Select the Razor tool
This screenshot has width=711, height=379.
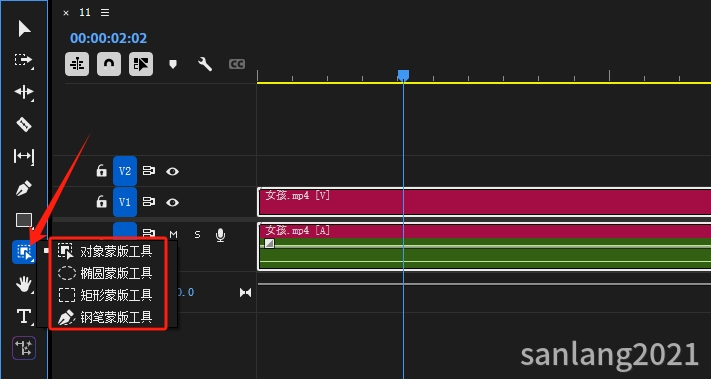tap(24, 124)
